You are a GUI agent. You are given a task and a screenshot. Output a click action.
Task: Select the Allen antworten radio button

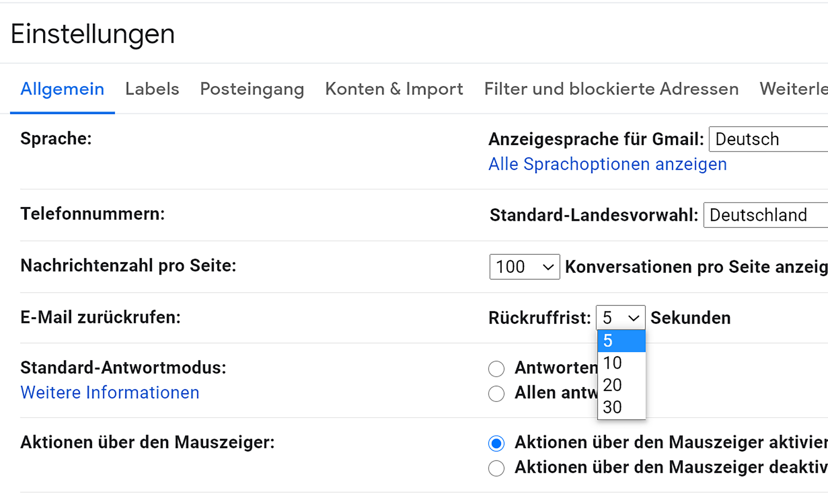(x=496, y=393)
